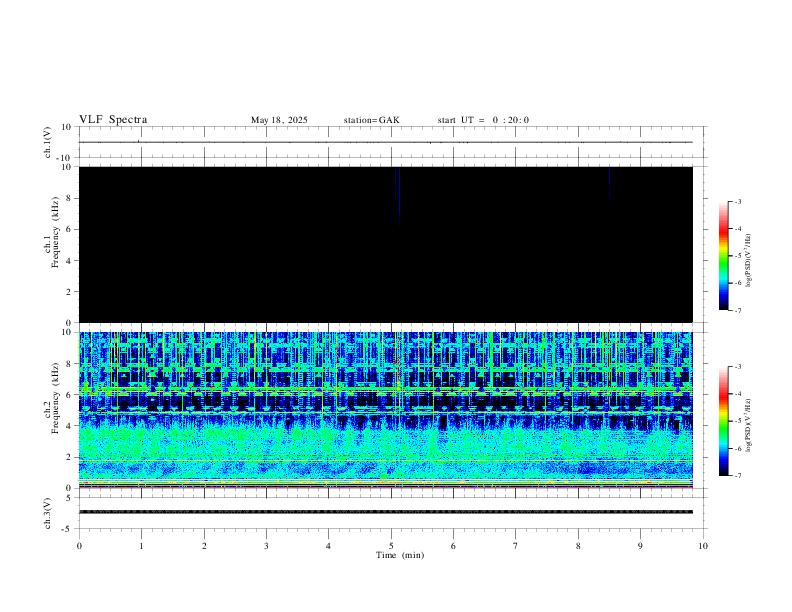Image resolution: width=792 pixels, height=612 pixels.
Task: Click the "10" tick label on time axis
Action: (x=703, y=546)
